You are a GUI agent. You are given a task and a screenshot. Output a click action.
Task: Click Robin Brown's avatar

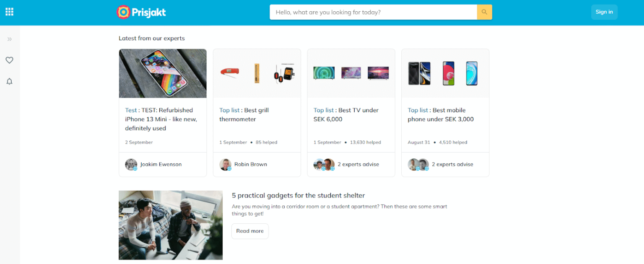(x=226, y=164)
